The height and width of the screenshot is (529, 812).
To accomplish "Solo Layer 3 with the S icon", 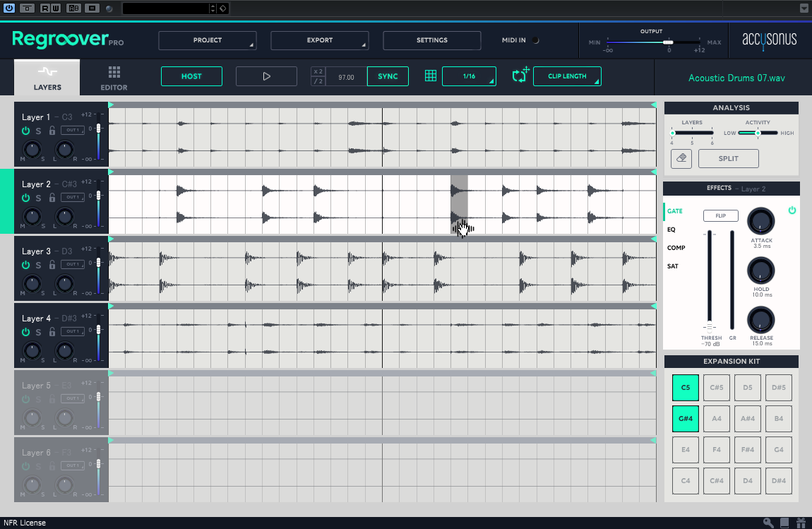I will (x=38, y=266).
